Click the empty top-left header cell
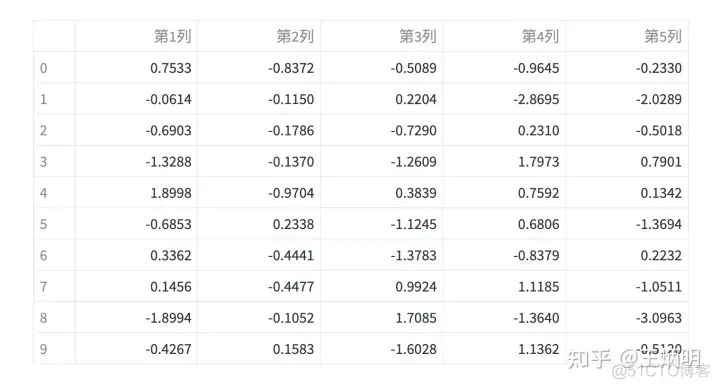The width and height of the screenshot is (720, 389). tap(54, 36)
